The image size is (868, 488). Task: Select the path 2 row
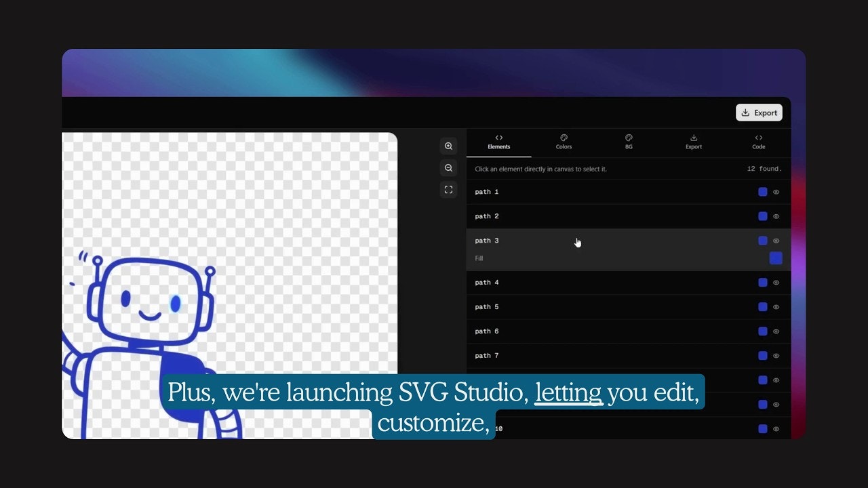[x=629, y=216]
